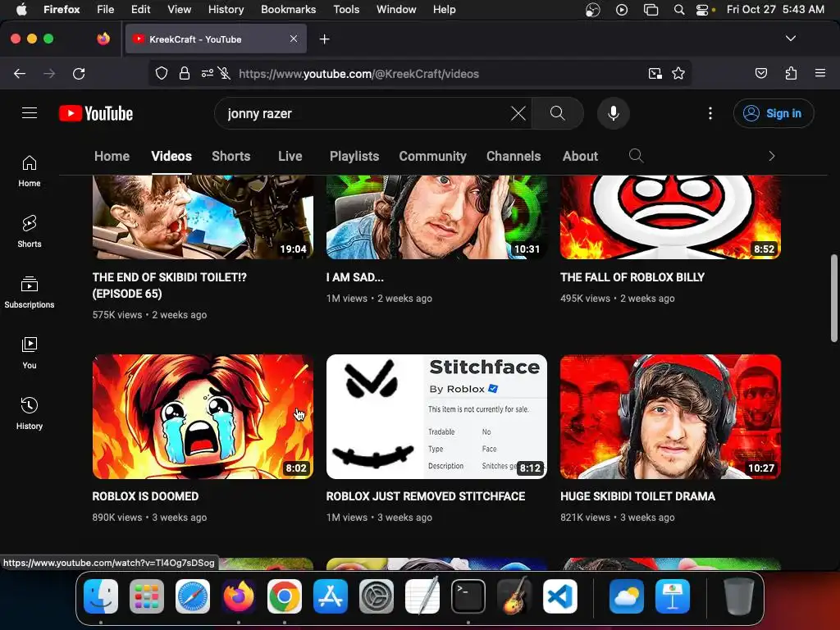Click the page vertical scrollbar
The width and height of the screenshot is (840, 630).
[x=833, y=297]
